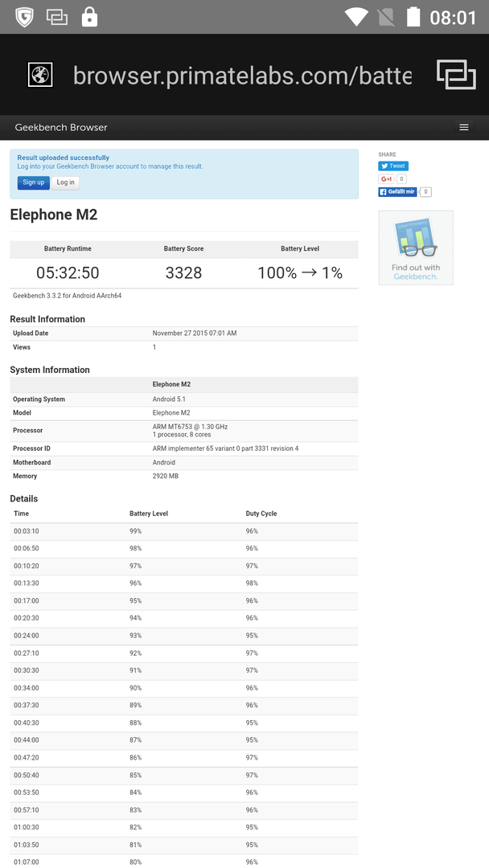Tap the battery icon in status bar
Viewport: 489px width, 868px height.
tap(413, 17)
